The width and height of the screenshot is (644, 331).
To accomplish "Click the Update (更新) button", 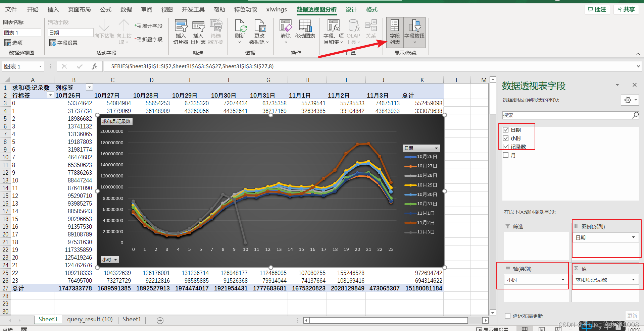I will tap(632, 316).
